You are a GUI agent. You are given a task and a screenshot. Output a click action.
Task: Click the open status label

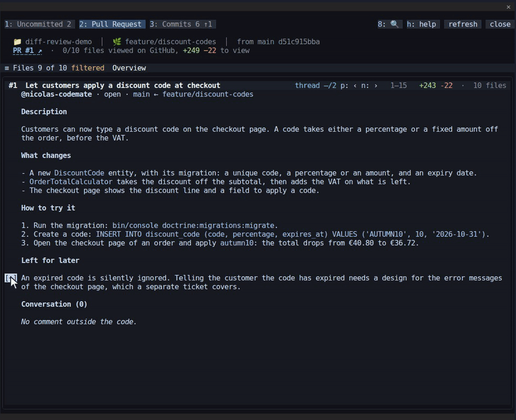pos(112,95)
